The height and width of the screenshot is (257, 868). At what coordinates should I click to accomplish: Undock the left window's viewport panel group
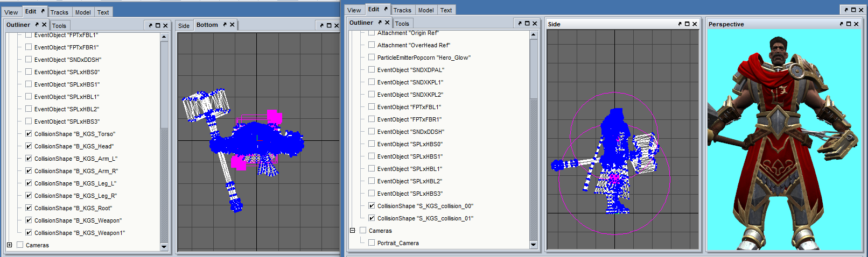(x=321, y=25)
